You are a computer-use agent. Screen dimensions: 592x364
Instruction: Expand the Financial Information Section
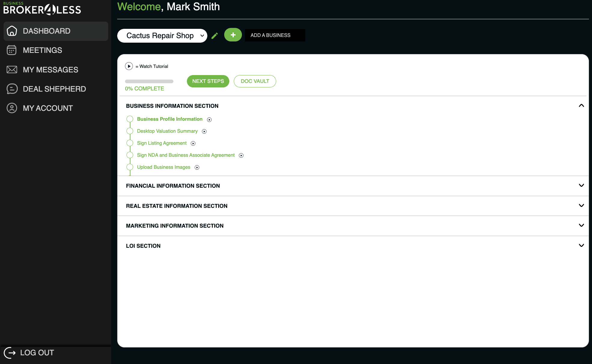[581, 186]
